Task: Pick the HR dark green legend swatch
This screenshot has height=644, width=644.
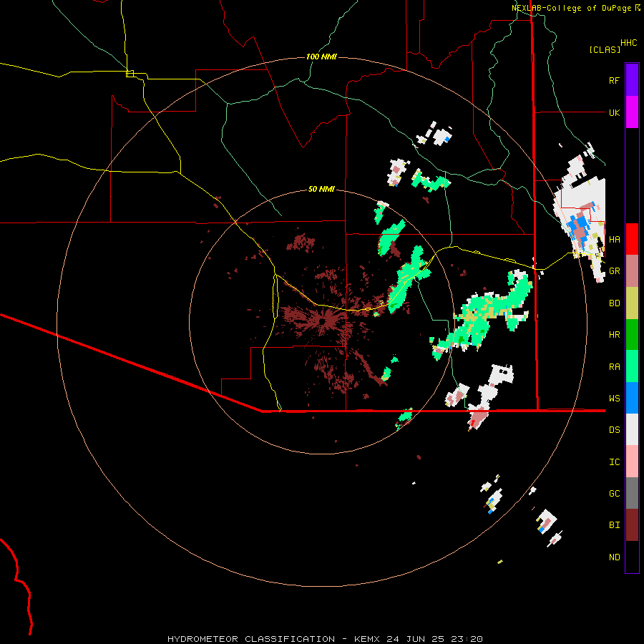Action: [632, 334]
